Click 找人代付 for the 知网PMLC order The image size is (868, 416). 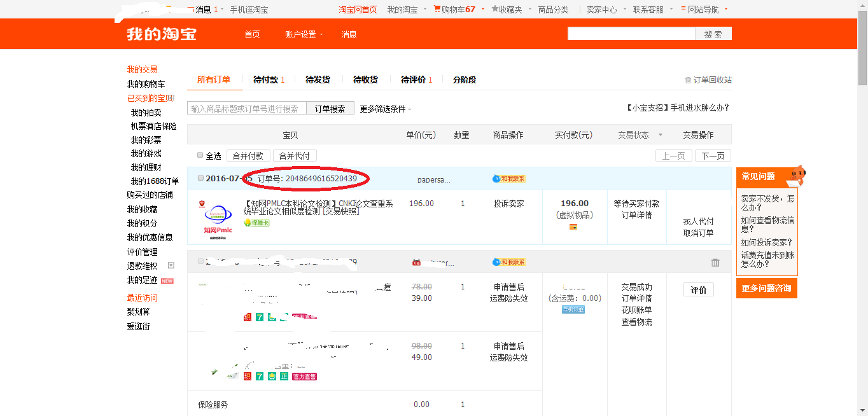(x=699, y=221)
